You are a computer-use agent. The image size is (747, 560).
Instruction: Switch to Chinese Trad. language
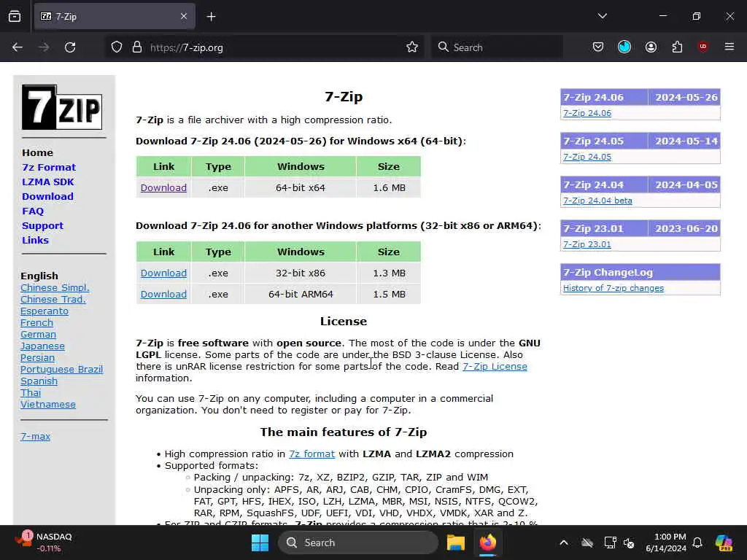point(53,300)
